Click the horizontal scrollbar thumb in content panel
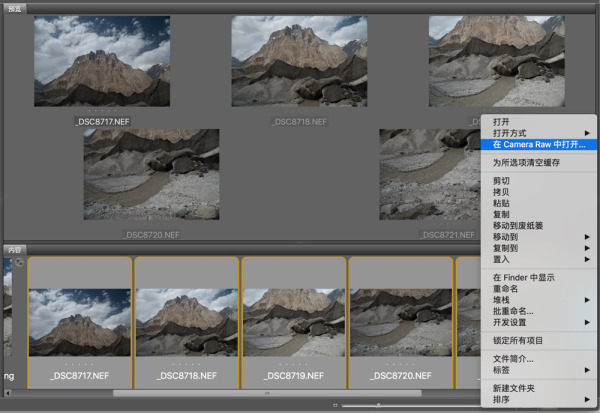The width and height of the screenshot is (600, 413). click(x=267, y=393)
